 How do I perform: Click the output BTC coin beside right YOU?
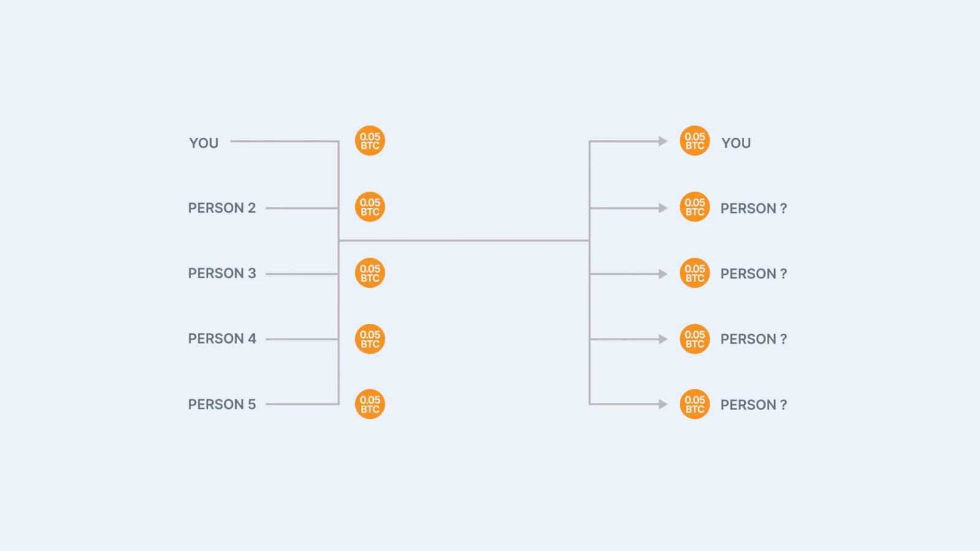pyautogui.click(x=695, y=141)
